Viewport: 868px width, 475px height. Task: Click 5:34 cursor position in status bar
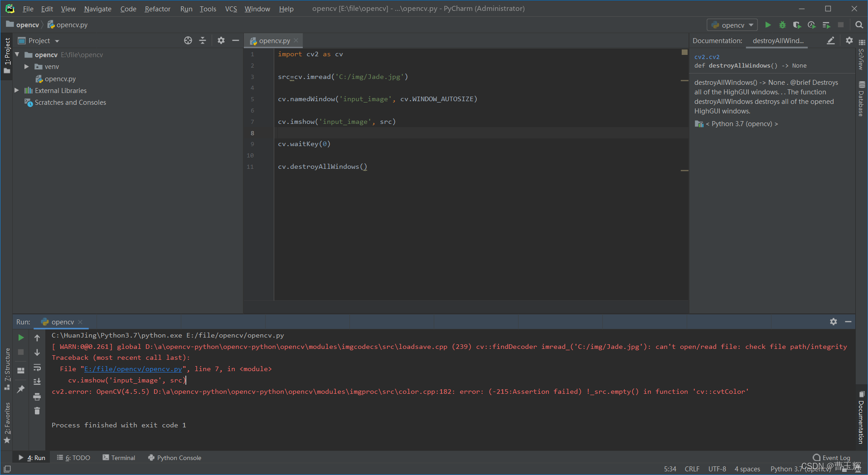[670, 469]
